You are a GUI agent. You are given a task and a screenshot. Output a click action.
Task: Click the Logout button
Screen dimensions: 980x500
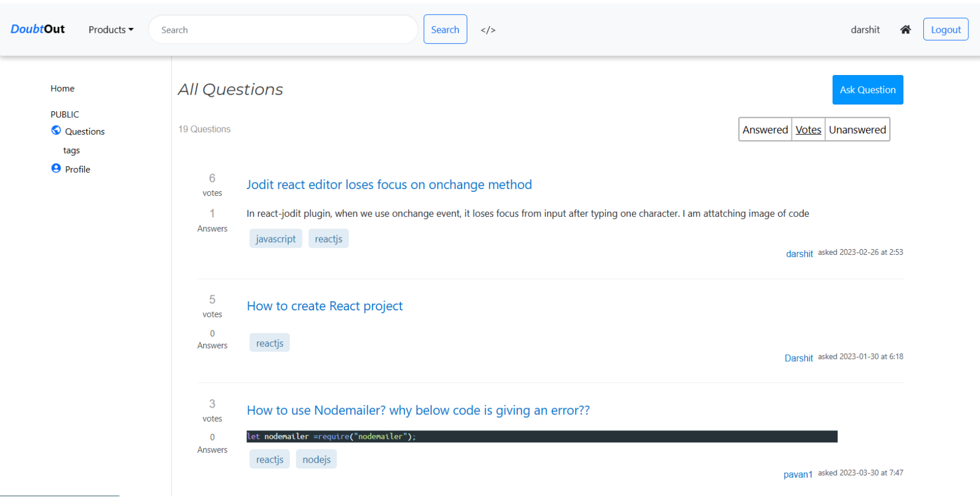pos(946,29)
